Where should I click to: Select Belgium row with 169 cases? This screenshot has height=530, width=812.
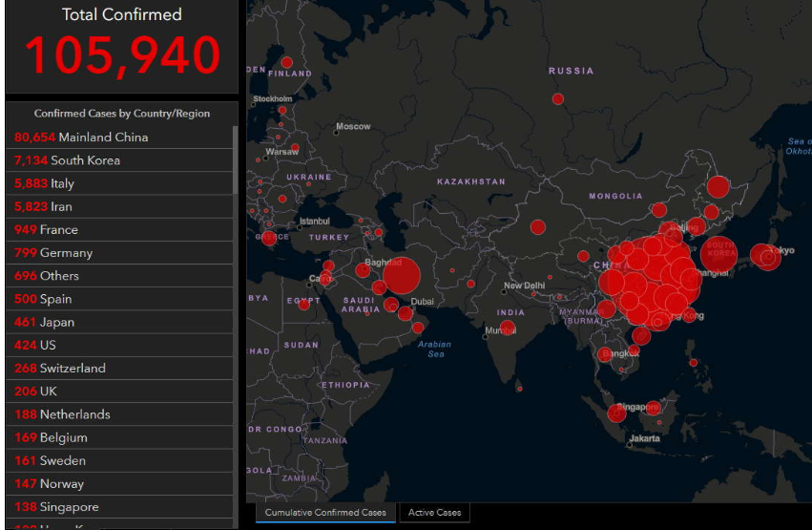pyautogui.click(x=119, y=437)
